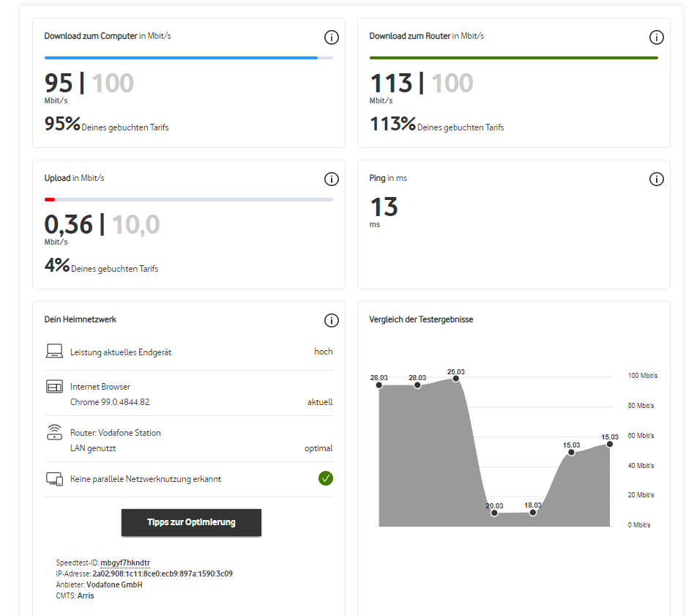Click router icon beside Vodafone Station

click(x=54, y=432)
